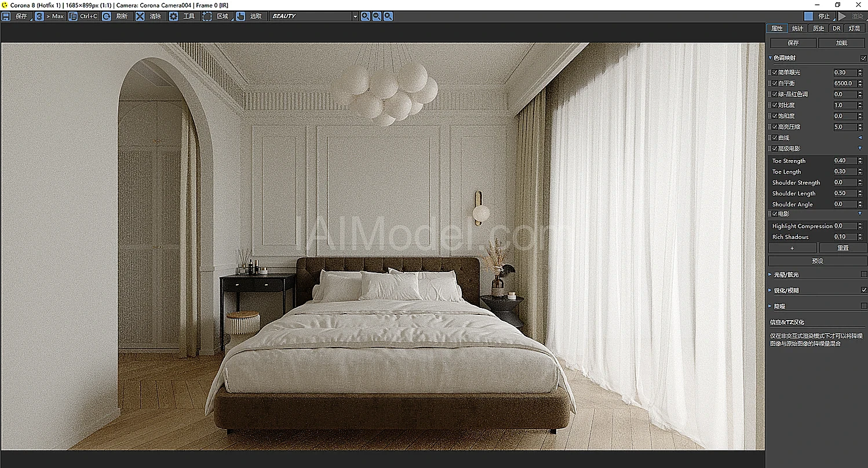Send the render to 3ds Max (> Max)
This screenshot has height=468, width=868.
50,16
